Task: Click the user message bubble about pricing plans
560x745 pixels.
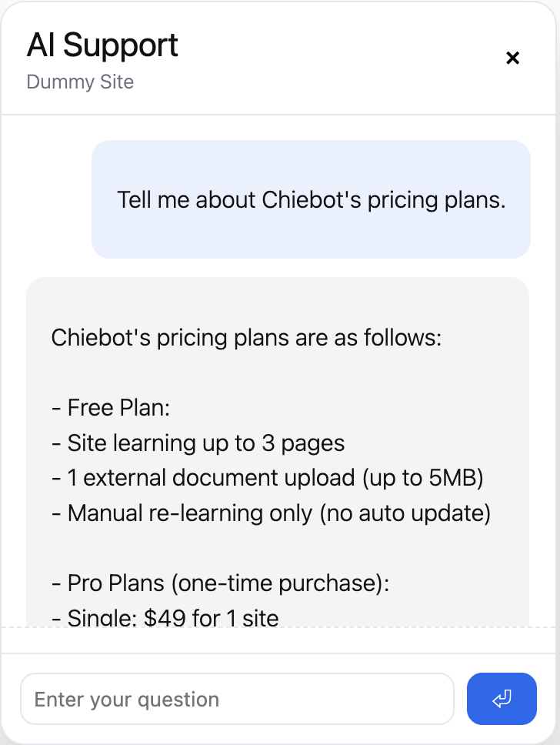Action: [311, 199]
